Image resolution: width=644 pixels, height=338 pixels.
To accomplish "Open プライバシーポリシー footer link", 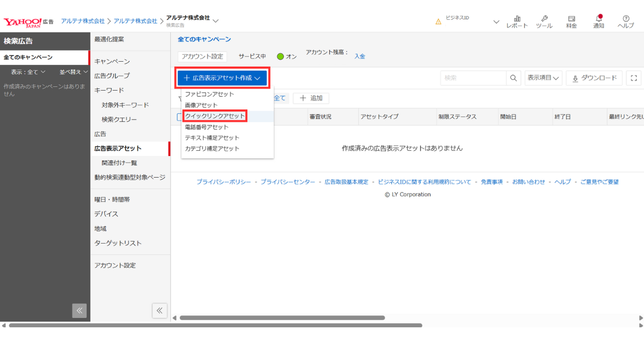I will pos(223,182).
